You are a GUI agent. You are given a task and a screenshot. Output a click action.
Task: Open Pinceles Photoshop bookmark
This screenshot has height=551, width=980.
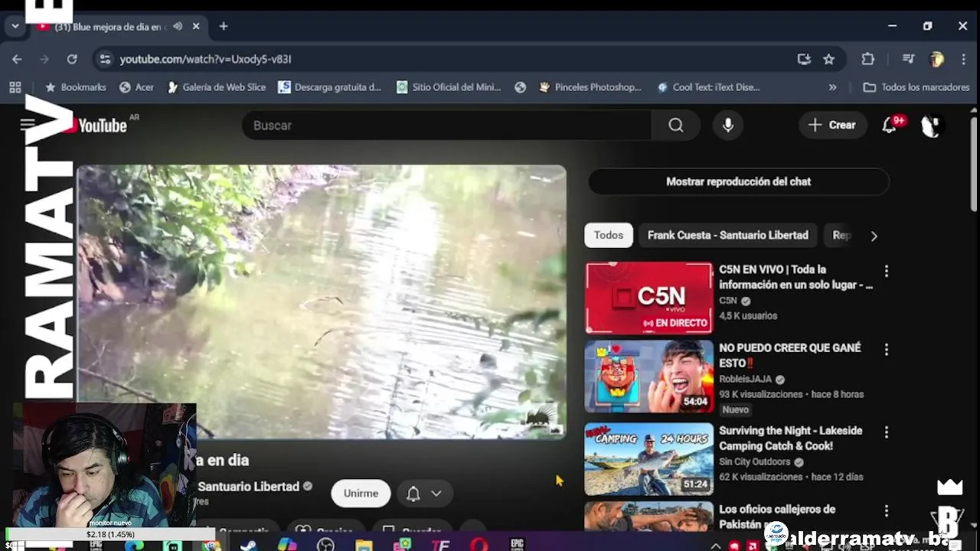(x=590, y=87)
